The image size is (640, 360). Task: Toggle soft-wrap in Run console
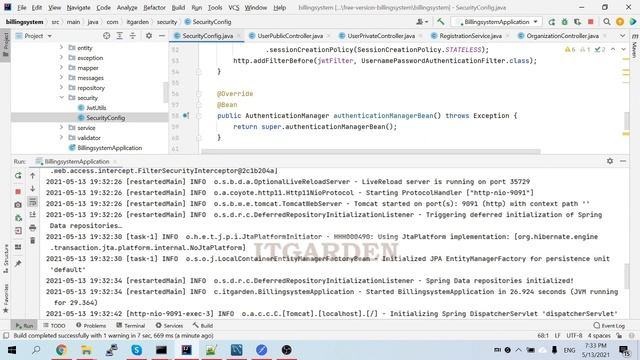33,202
